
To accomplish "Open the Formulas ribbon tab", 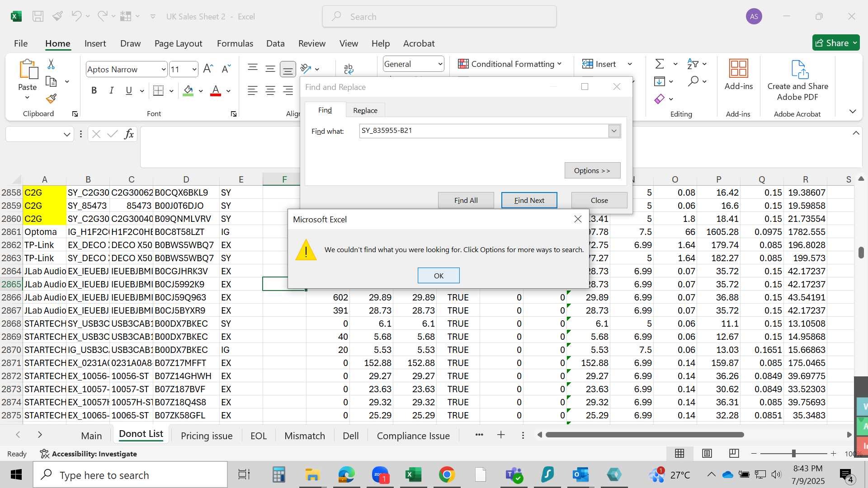I will pos(235,43).
